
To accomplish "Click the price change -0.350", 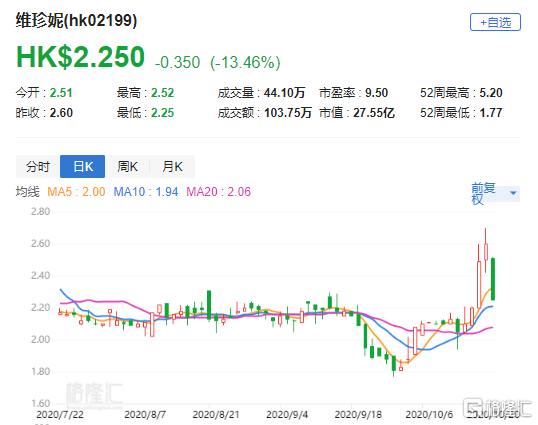I will coord(177,62).
